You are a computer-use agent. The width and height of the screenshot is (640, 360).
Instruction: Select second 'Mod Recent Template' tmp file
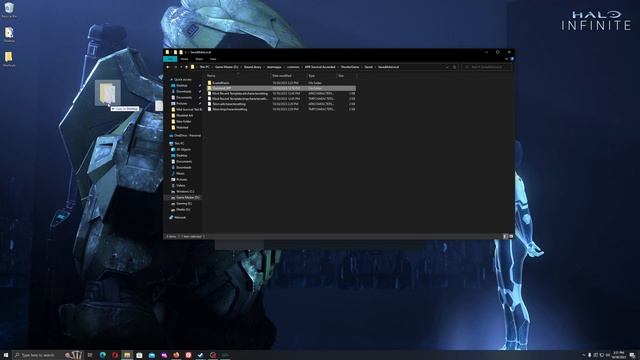coord(281,99)
